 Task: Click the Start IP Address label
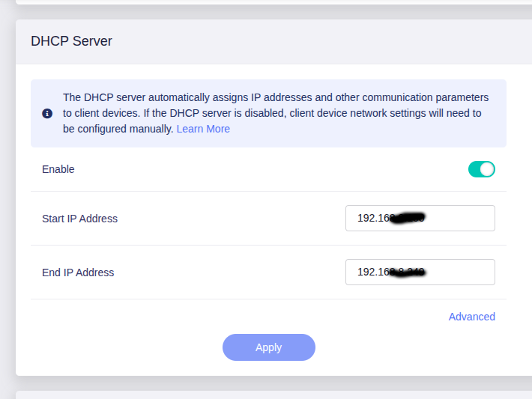[79, 219]
